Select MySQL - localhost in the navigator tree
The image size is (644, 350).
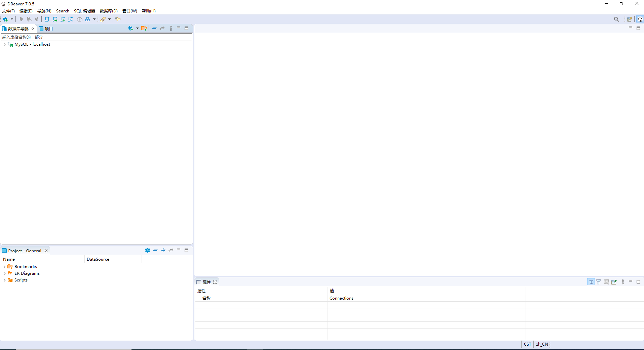32,44
